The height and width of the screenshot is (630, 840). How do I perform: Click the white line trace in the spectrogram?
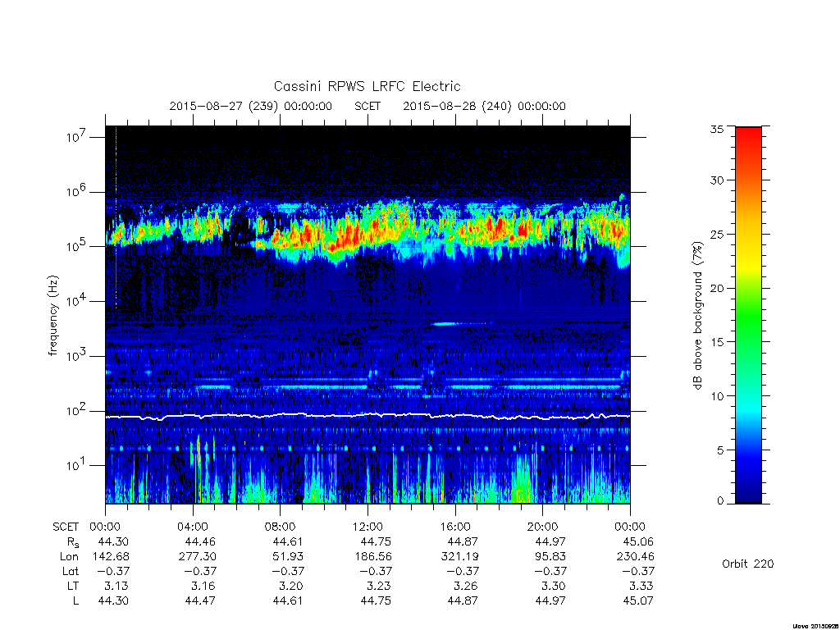(x=367, y=415)
